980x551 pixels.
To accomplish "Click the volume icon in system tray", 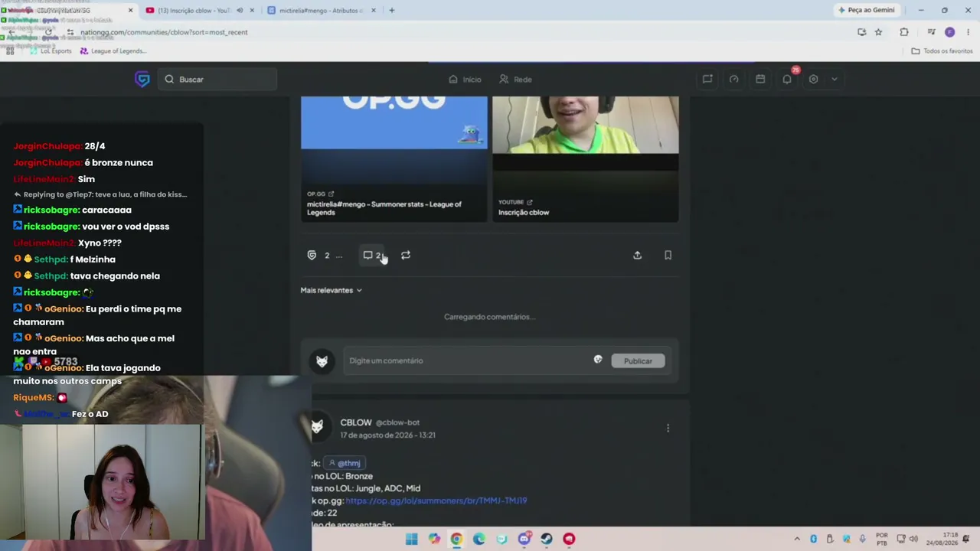I will (x=913, y=539).
